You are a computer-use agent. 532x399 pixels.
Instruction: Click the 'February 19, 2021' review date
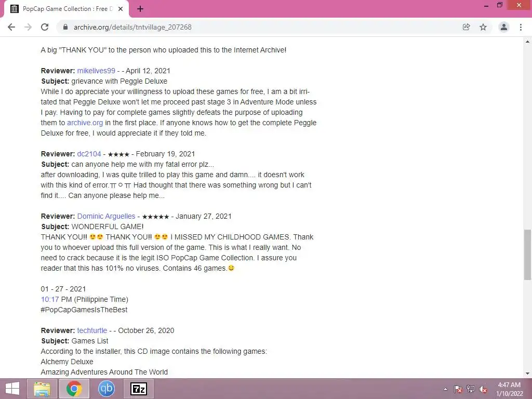[165, 154]
